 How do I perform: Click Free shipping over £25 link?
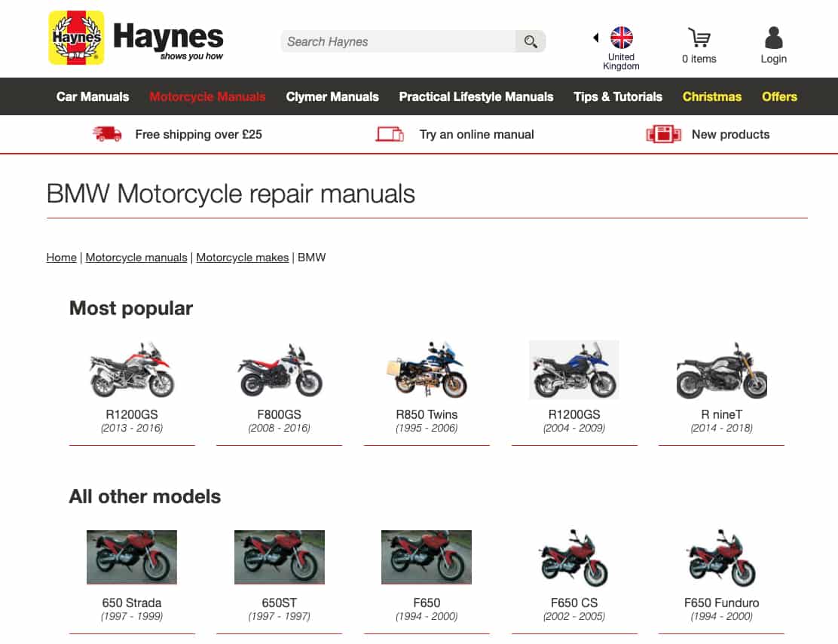point(198,135)
